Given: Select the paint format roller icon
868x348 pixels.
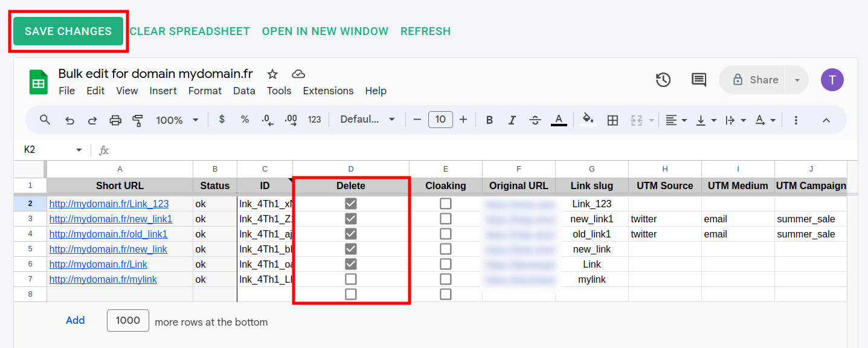Looking at the screenshot, I should [x=138, y=120].
